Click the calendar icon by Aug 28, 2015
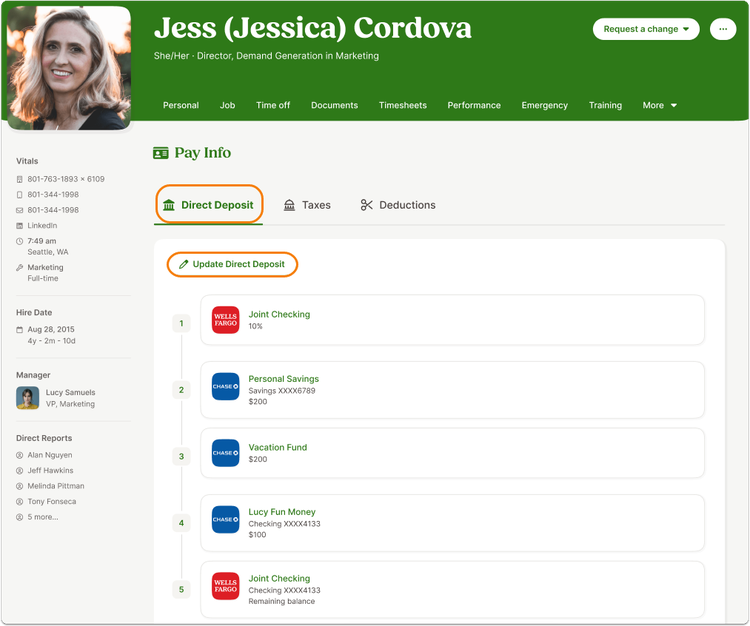The image size is (750, 626). (x=20, y=329)
